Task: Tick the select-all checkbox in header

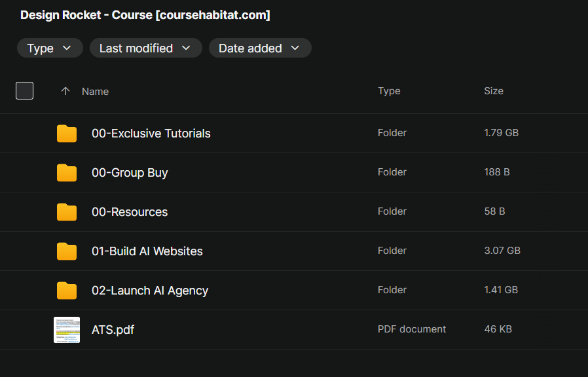Action: tap(24, 91)
